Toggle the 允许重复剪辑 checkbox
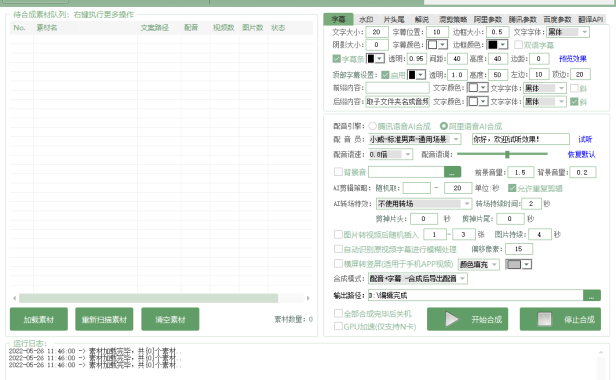Viewport: 616px width, 380px height. click(x=512, y=188)
